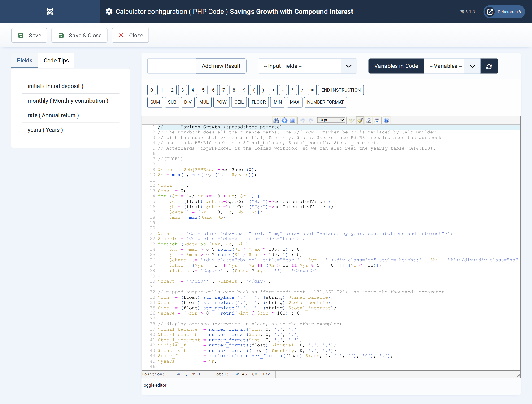This screenshot has height=404, width=532.
Task: Click Total Ln 46, Ch 2172 status
Action: tap(242, 374)
